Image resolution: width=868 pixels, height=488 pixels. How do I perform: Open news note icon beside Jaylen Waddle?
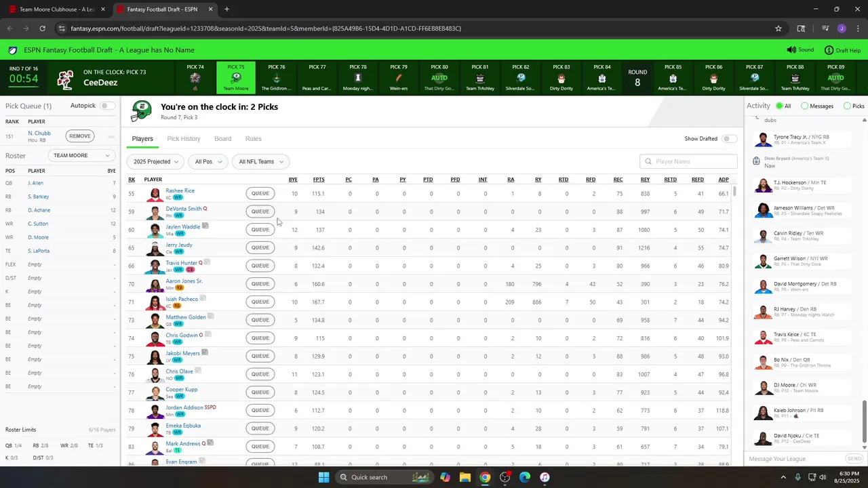click(x=205, y=226)
